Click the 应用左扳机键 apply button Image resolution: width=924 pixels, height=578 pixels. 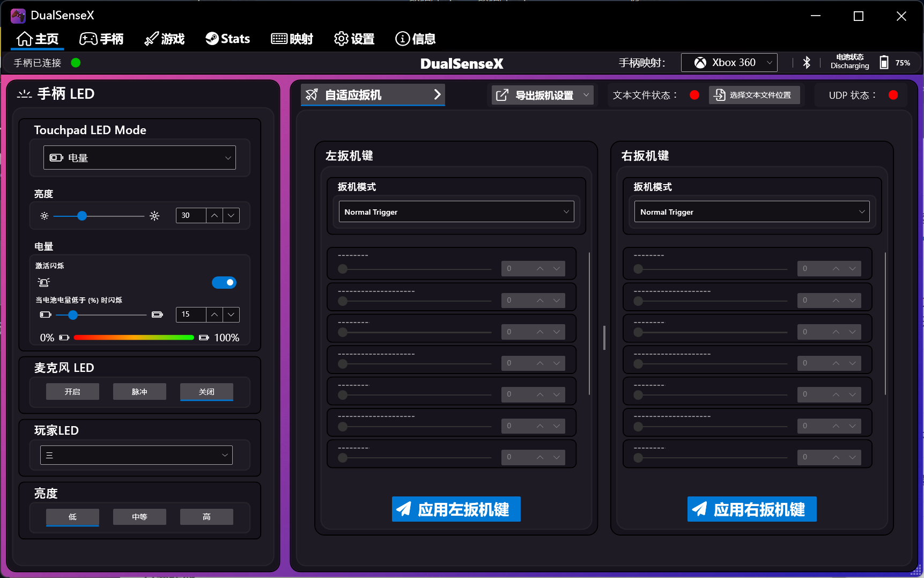pyautogui.click(x=456, y=509)
